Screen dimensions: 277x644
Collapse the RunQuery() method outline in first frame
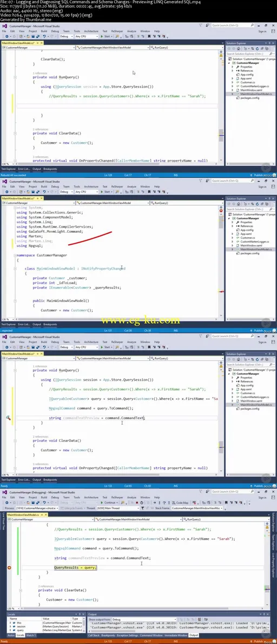(16, 77)
